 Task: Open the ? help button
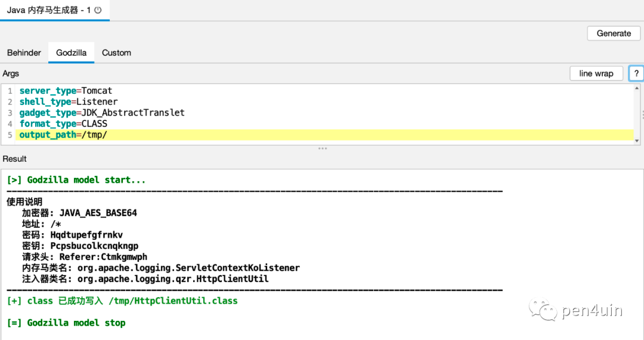click(636, 73)
